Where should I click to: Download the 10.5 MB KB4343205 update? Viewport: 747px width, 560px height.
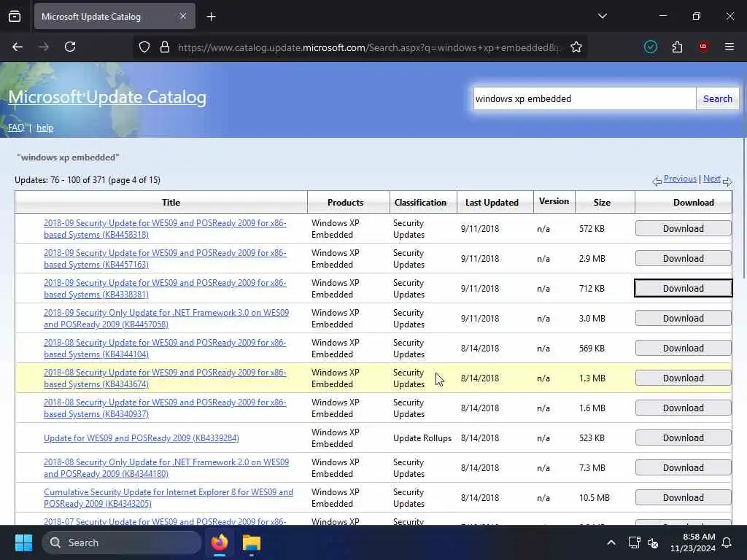pos(683,497)
